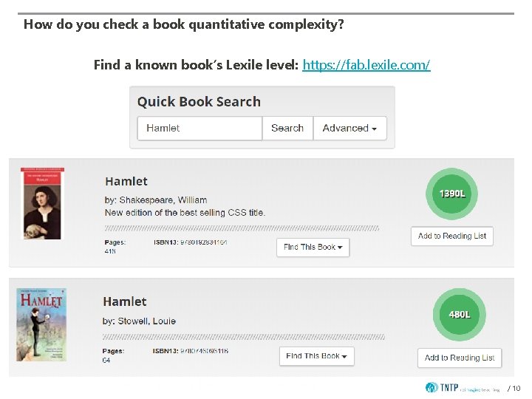Expand the Advanced search dropdown

349,128
